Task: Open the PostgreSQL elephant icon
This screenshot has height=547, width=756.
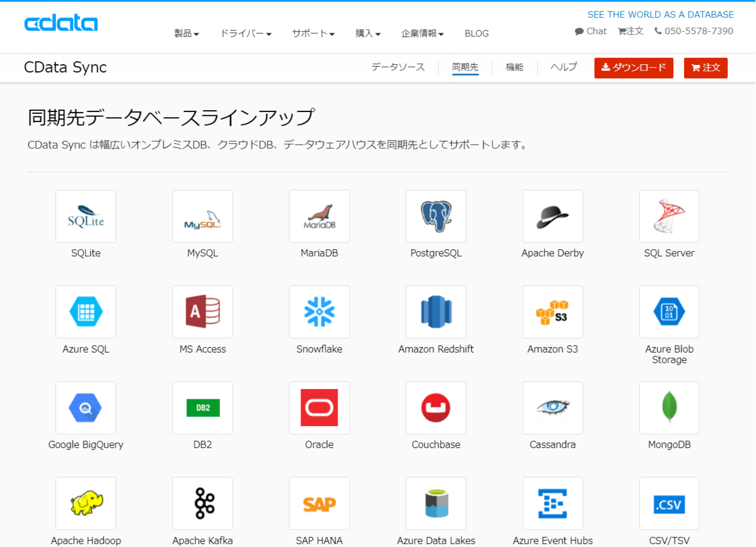Action: [436, 217]
